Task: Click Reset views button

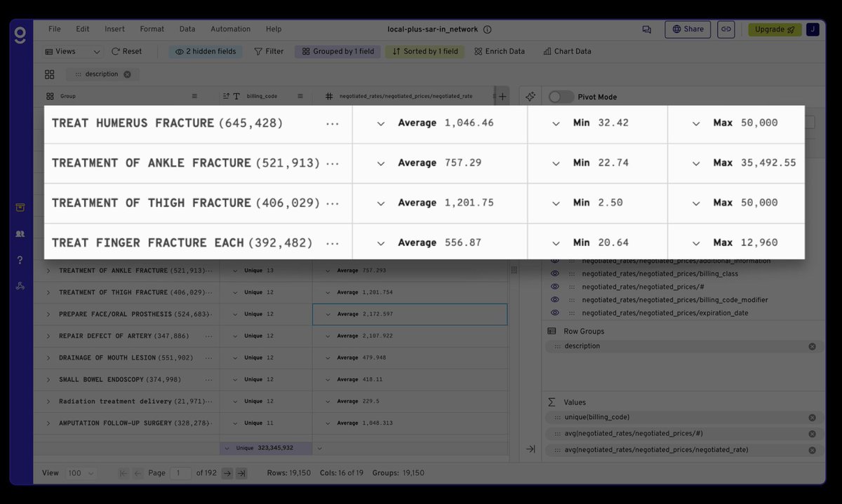Action: click(x=126, y=51)
